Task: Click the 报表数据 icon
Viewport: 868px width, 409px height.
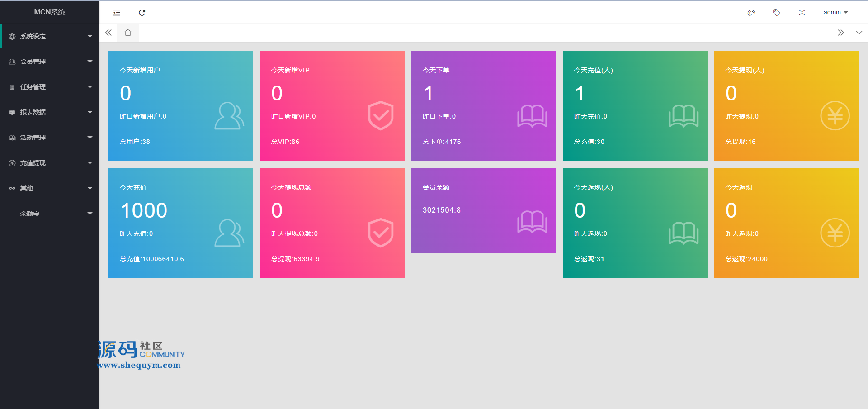Action: pyautogui.click(x=12, y=112)
